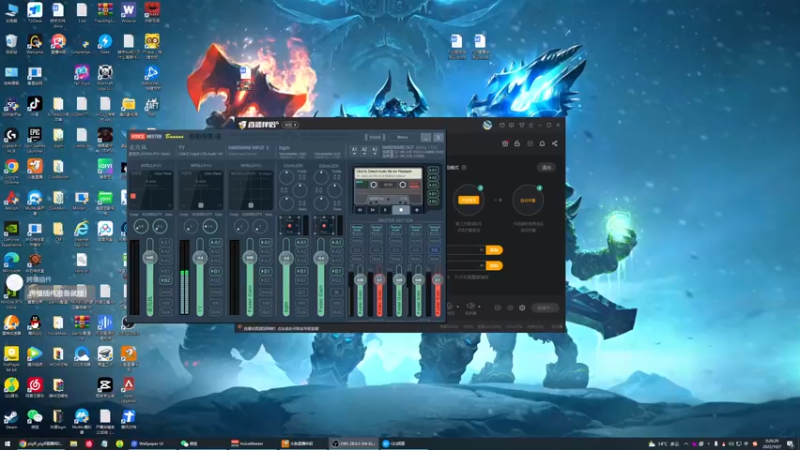Screen dimensions: 800x450
Task: Click the red-dot calendar icon in 直播伴侣
Action: coord(505,144)
